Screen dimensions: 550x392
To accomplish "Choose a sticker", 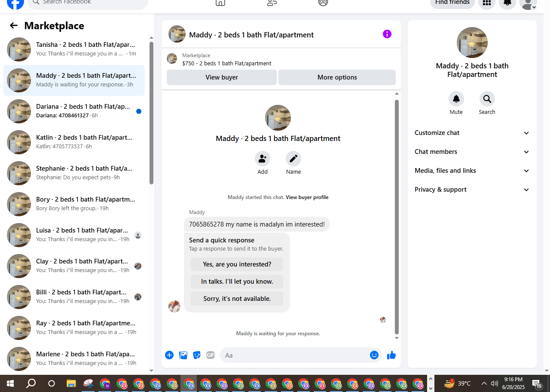I will [197, 355].
